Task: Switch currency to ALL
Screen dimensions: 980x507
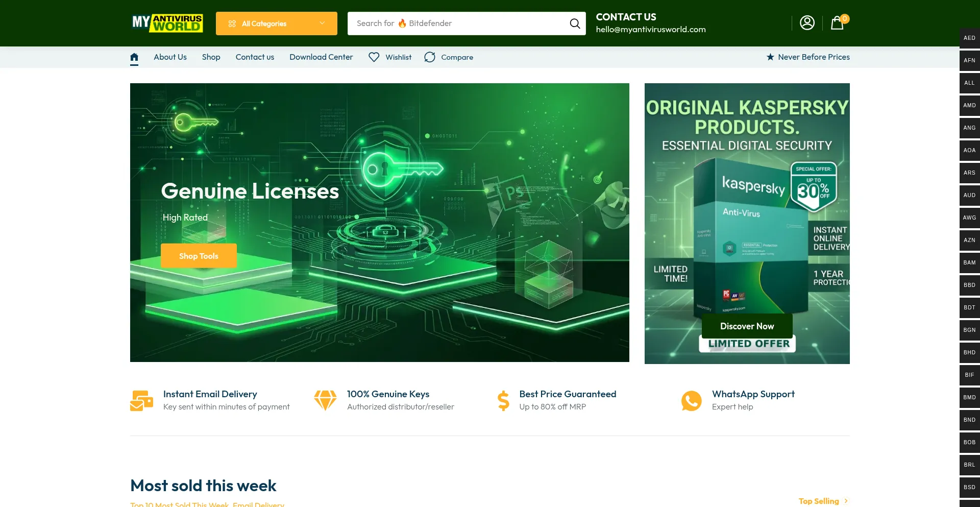Action: click(x=969, y=83)
